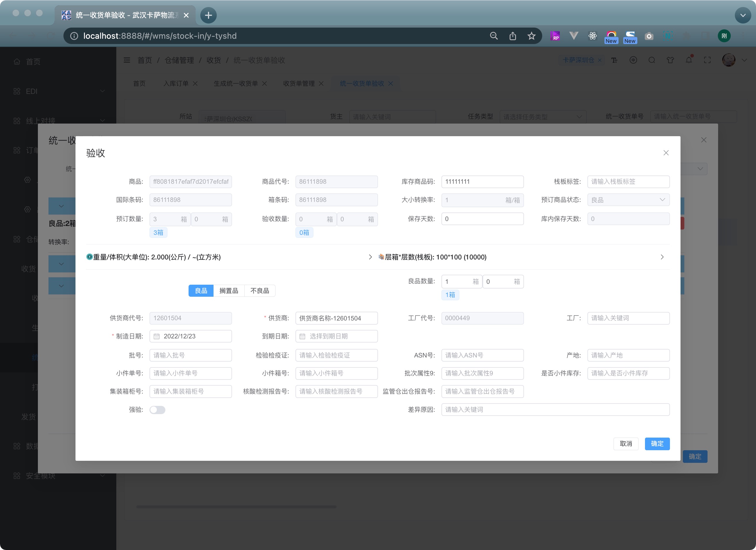Open the 预订商品状态 dropdown
This screenshot has width=756, height=550.
[628, 200]
